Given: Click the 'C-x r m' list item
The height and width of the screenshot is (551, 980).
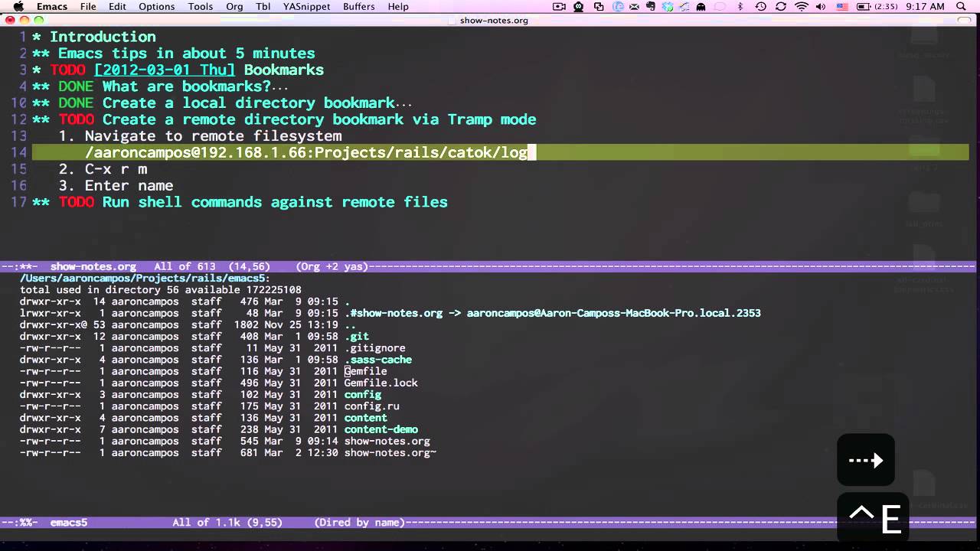Looking at the screenshot, I should tap(116, 169).
